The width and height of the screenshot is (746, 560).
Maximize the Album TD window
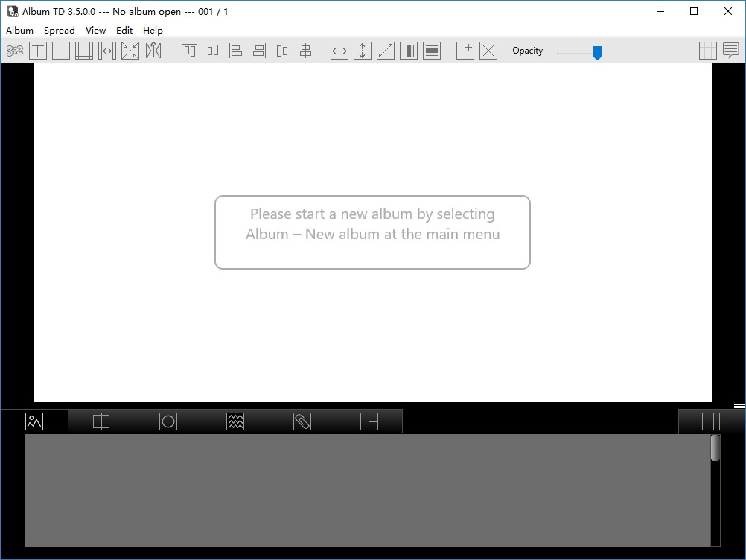coord(694,11)
